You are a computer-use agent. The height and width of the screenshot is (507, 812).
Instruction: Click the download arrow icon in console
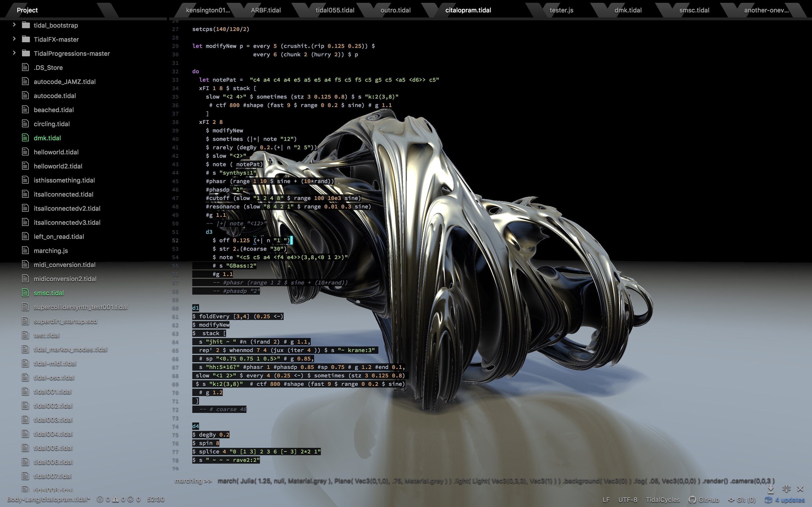[x=771, y=489]
